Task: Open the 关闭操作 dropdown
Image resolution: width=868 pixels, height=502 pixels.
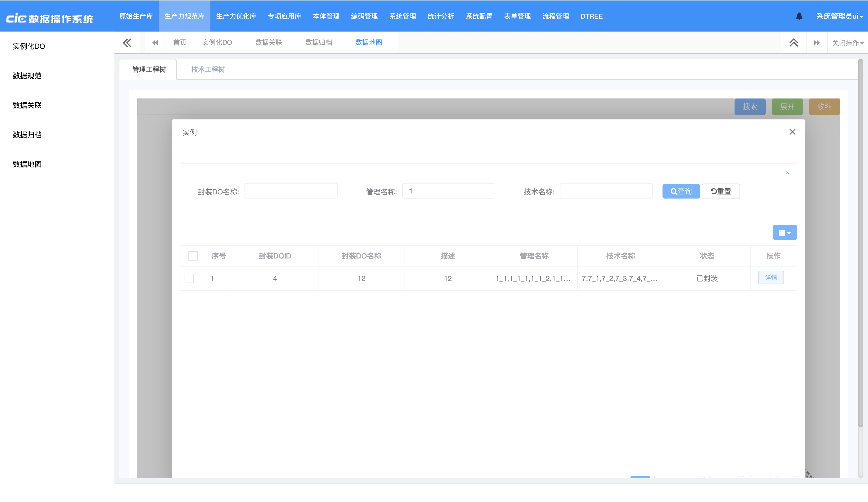Action: [847, 43]
